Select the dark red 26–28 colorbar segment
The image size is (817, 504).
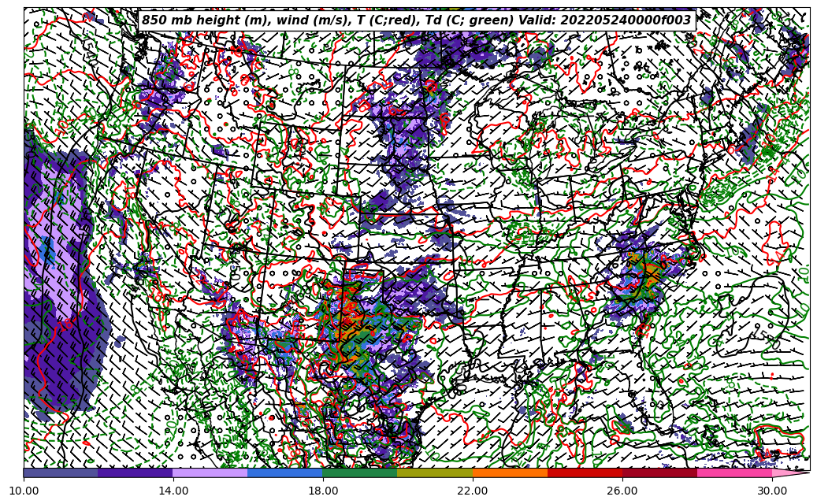click(x=659, y=472)
